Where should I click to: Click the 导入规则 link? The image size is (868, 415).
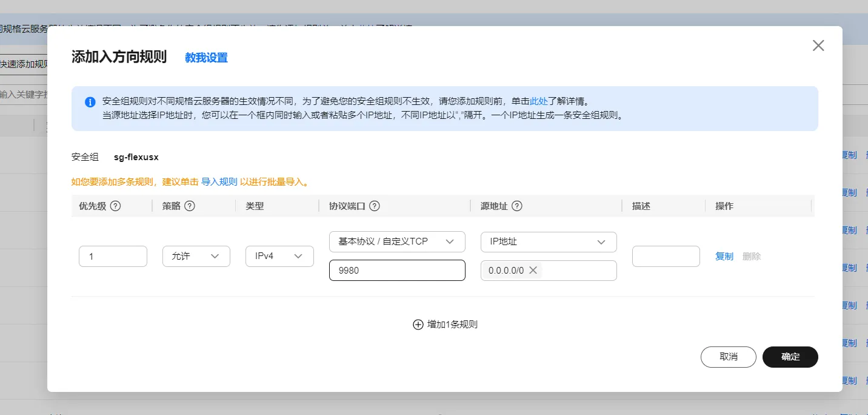(219, 182)
